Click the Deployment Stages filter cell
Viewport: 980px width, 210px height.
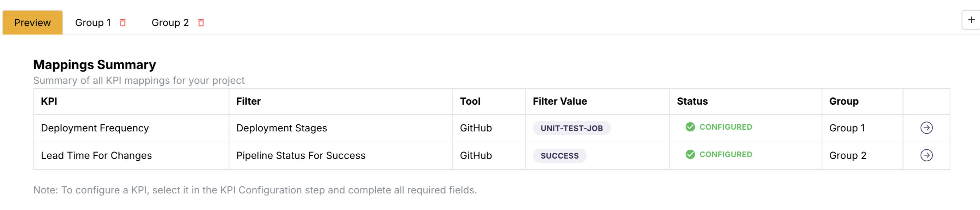coord(282,128)
